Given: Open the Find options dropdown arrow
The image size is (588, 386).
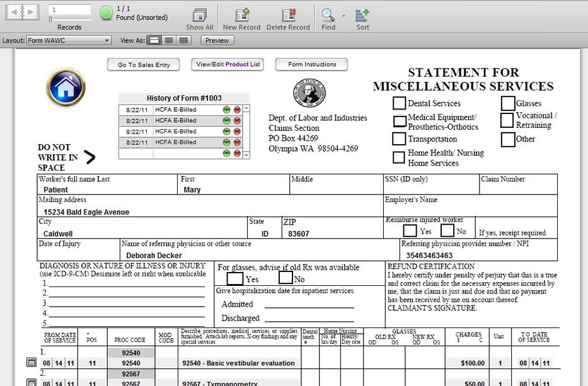Looking at the screenshot, I should 343,16.
